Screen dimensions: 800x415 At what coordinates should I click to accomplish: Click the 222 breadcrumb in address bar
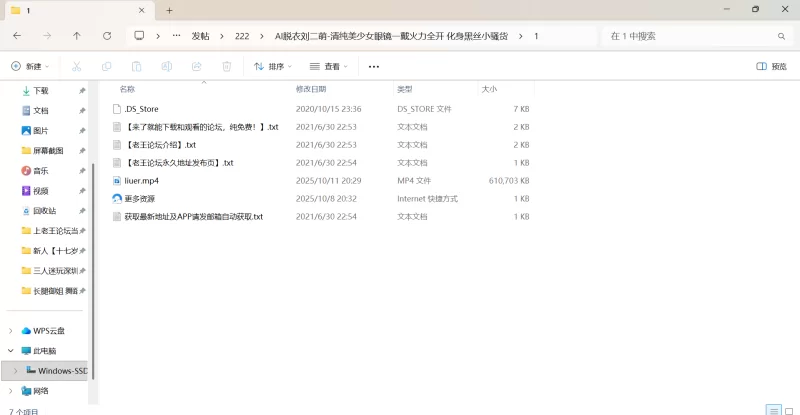(242, 36)
